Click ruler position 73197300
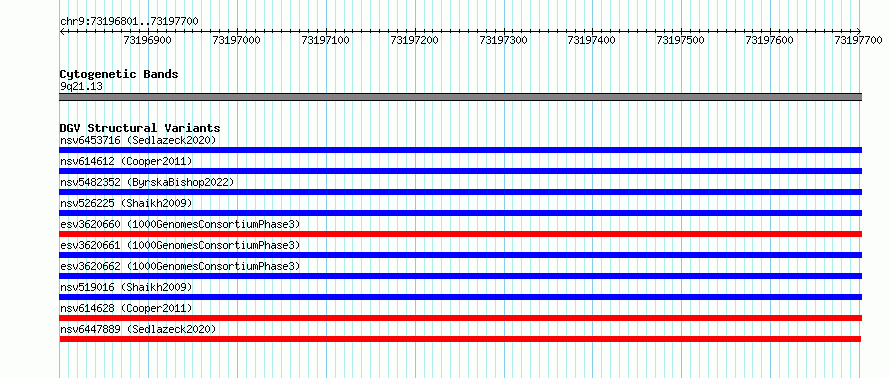The width and height of the screenshot is (890, 378). [503, 40]
